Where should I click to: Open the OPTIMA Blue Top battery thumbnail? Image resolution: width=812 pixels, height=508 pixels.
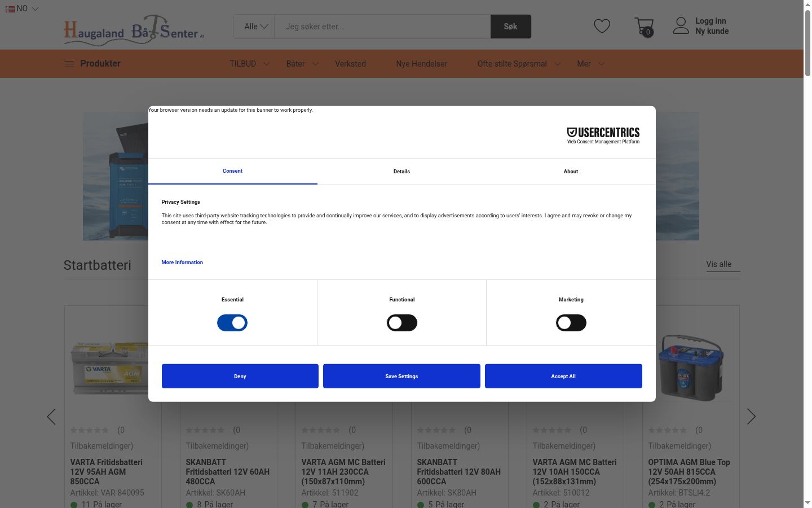click(691, 368)
